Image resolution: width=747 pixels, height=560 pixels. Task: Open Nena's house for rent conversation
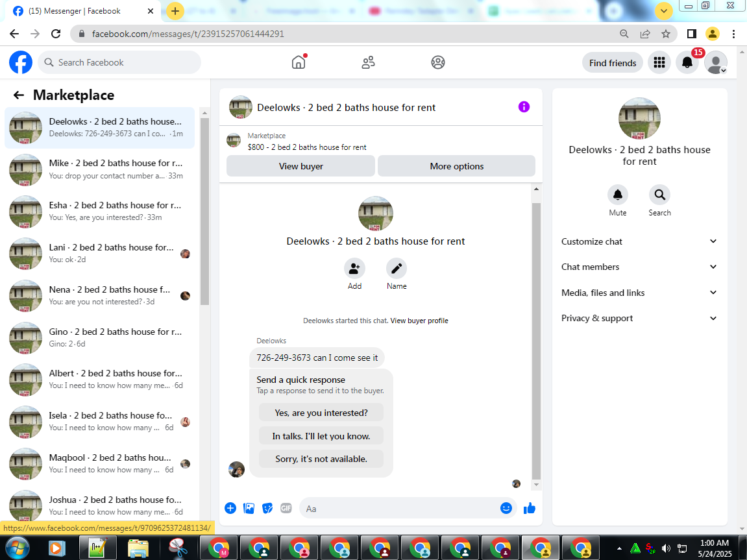[99, 296]
